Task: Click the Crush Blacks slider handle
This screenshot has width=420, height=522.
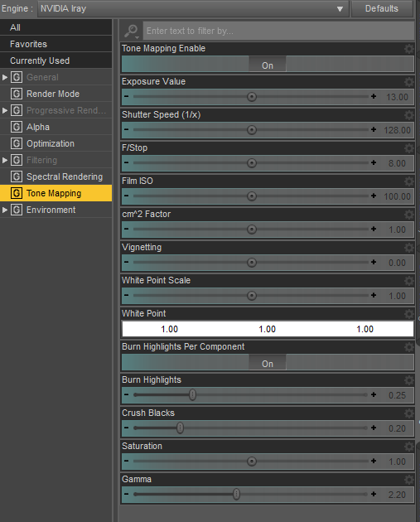Action: 180,428
